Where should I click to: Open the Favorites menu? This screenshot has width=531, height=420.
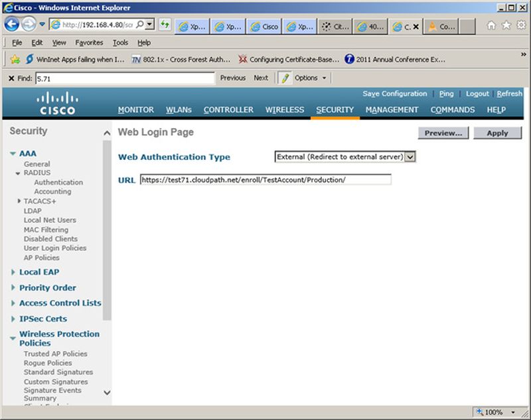click(89, 42)
